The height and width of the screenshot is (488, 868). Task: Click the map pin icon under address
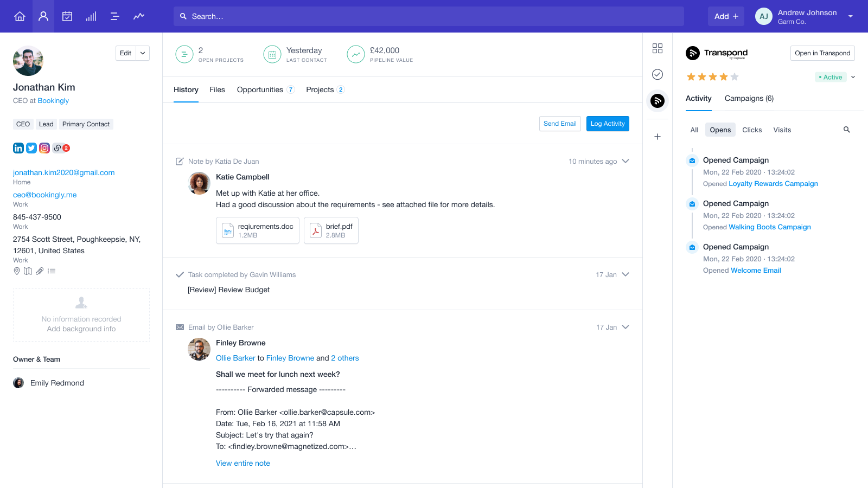pos(17,271)
